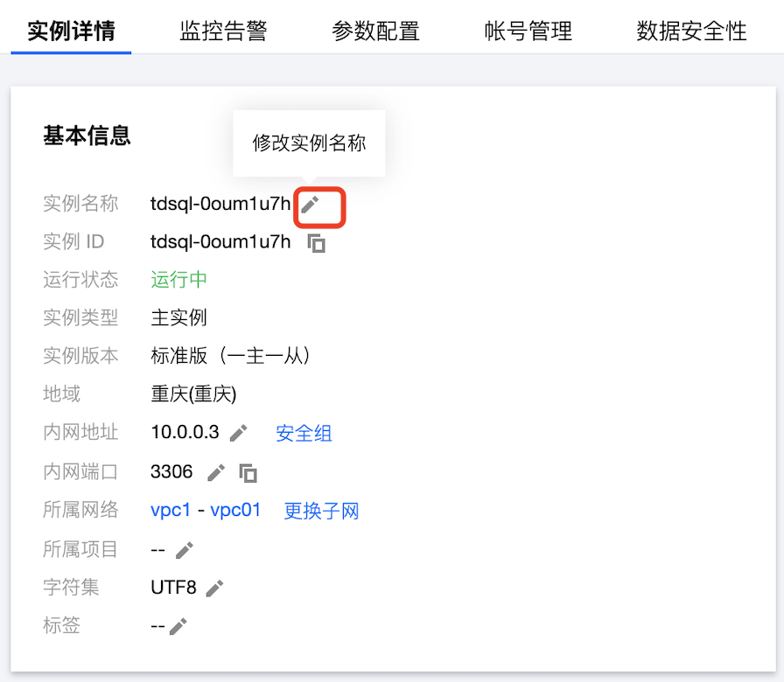
Task: Edit 所属项目 via its pencil icon
Action: click(184, 550)
